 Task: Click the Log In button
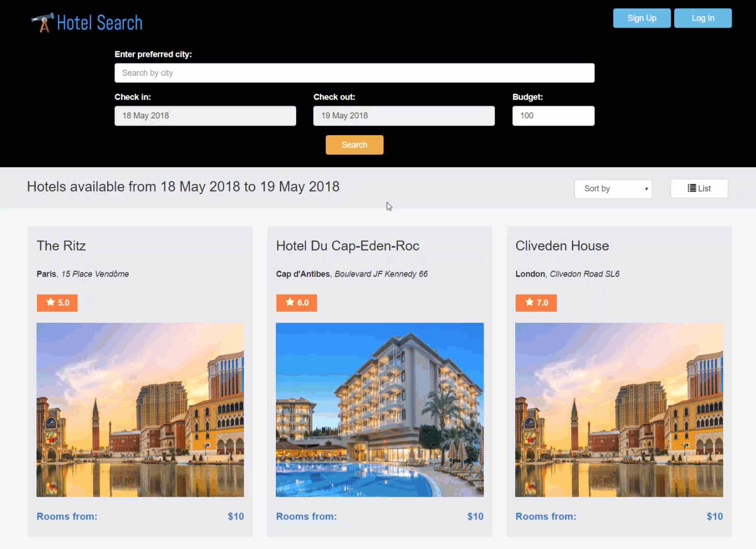click(x=703, y=18)
